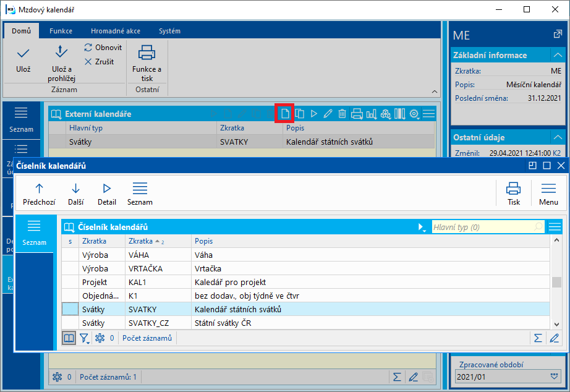Click Předchozí up arrow in Číselník kalendářů
Viewport: 570px width, 392px height.
[39, 194]
